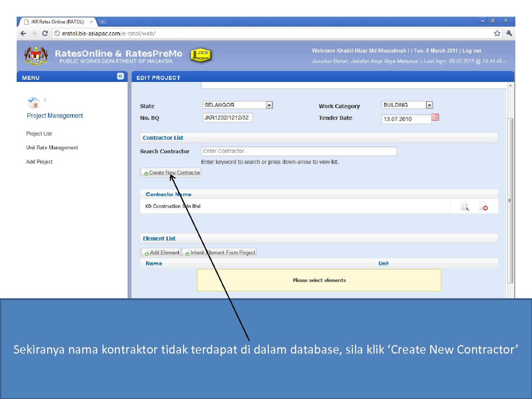The image size is (532, 399).
Task: View KD Construction contractor details magnifier
Action: (465, 206)
